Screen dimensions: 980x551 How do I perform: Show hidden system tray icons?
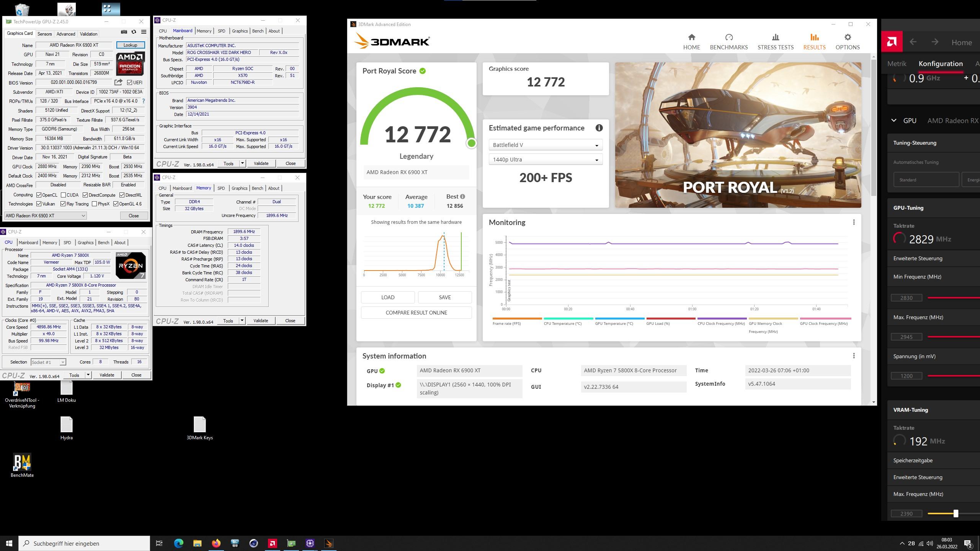(902, 543)
